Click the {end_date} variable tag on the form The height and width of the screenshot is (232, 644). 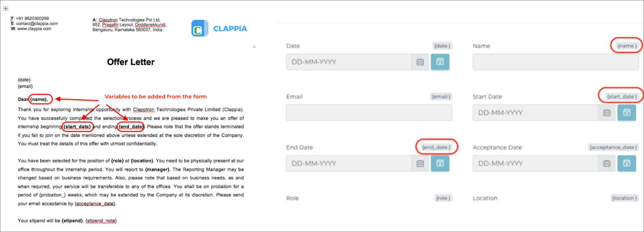pos(436,147)
